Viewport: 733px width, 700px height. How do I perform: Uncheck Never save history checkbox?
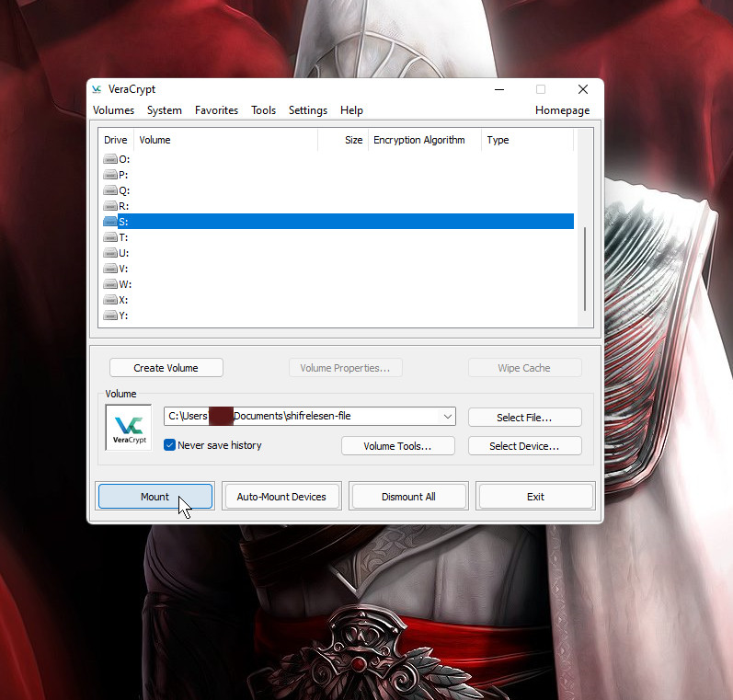170,444
